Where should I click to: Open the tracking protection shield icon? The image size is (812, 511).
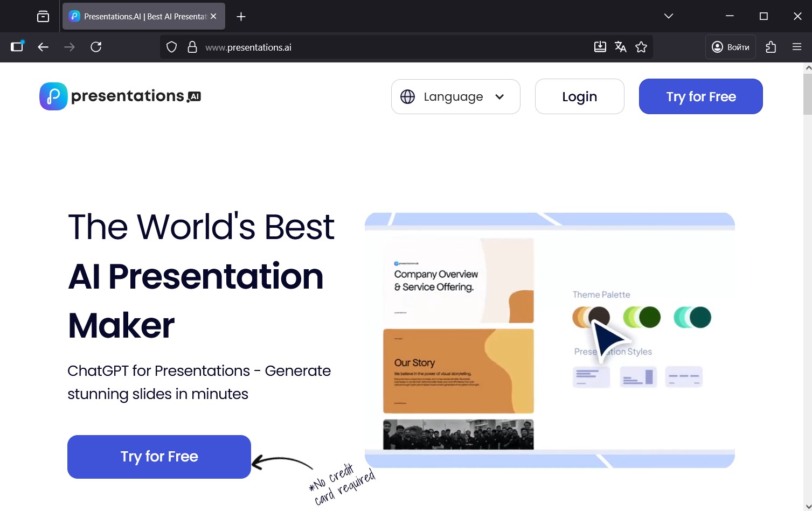point(171,47)
